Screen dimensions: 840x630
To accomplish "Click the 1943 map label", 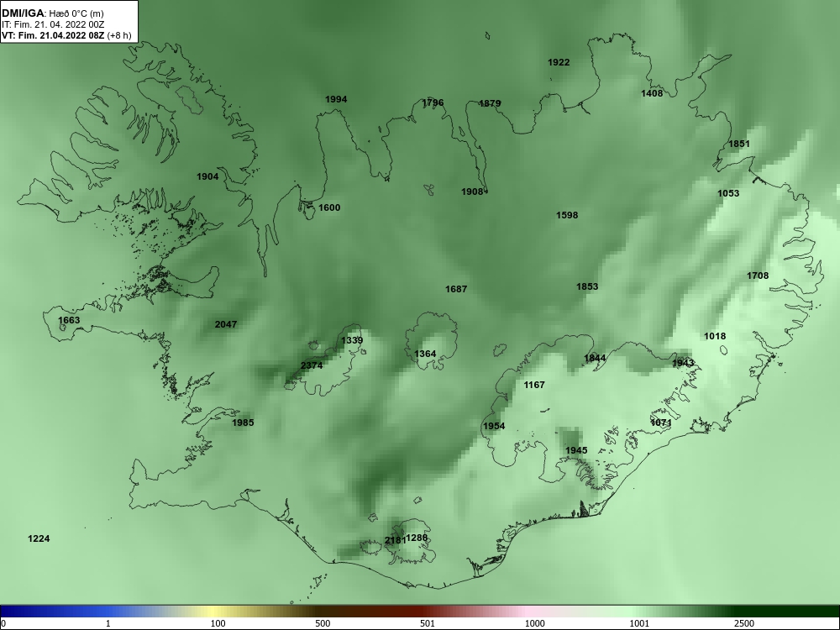I will coord(683,363).
